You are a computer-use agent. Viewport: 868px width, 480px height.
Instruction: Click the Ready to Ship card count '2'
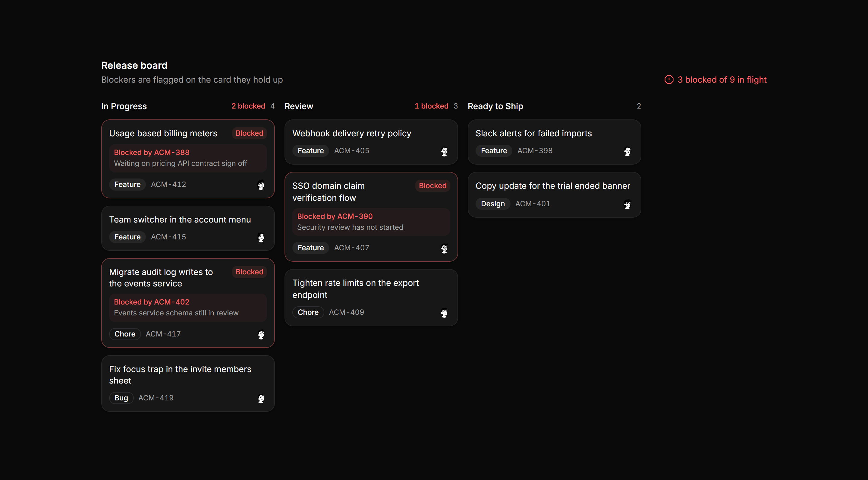point(639,106)
